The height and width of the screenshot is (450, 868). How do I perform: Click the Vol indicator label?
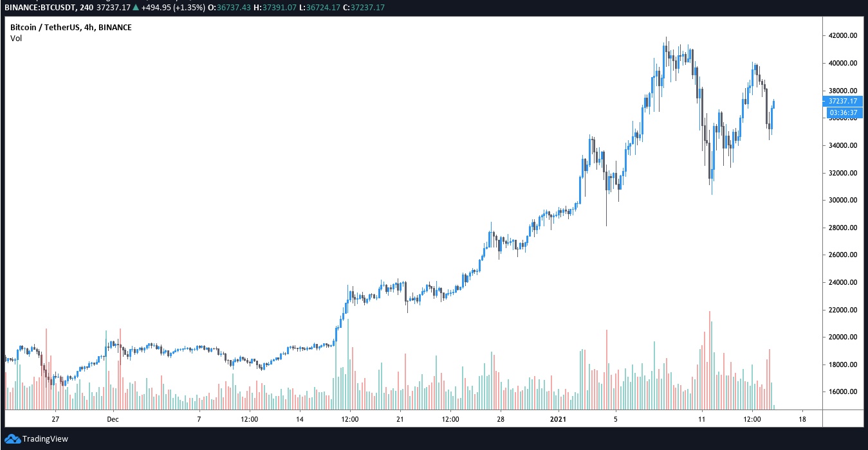coord(16,39)
